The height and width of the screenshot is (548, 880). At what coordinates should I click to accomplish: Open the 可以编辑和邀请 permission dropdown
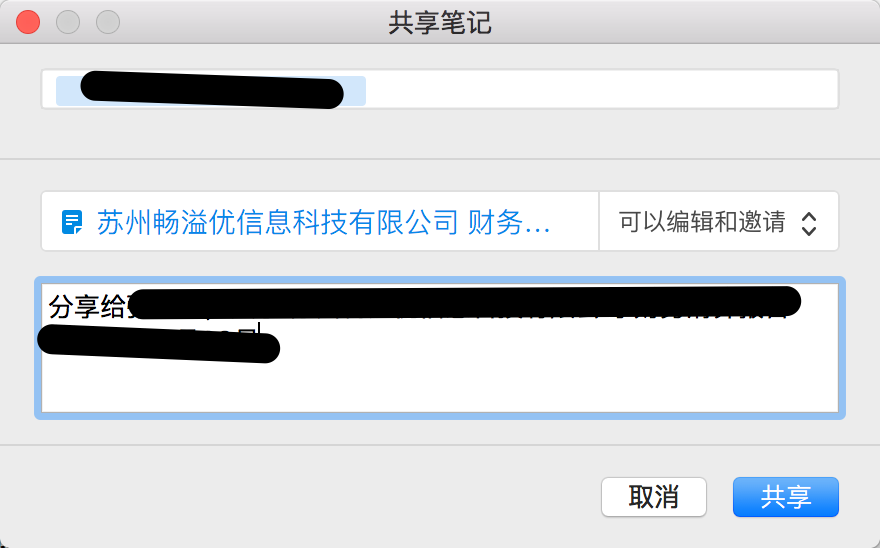click(719, 221)
